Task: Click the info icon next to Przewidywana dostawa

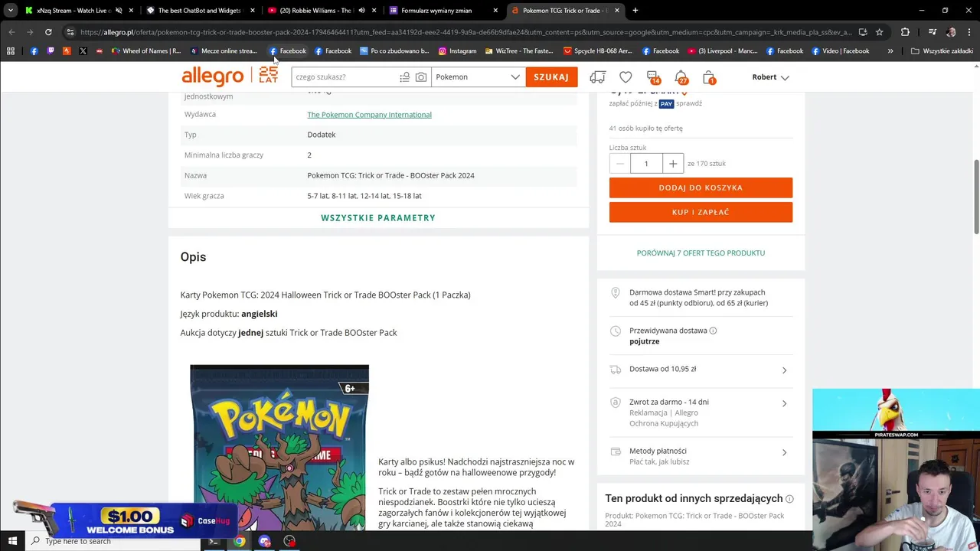Action: click(713, 331)
